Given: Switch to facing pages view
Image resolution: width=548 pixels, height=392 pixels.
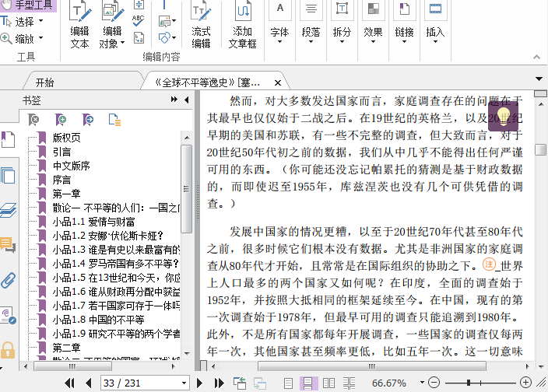Looking at the screenshot, I should coord(328,383).
